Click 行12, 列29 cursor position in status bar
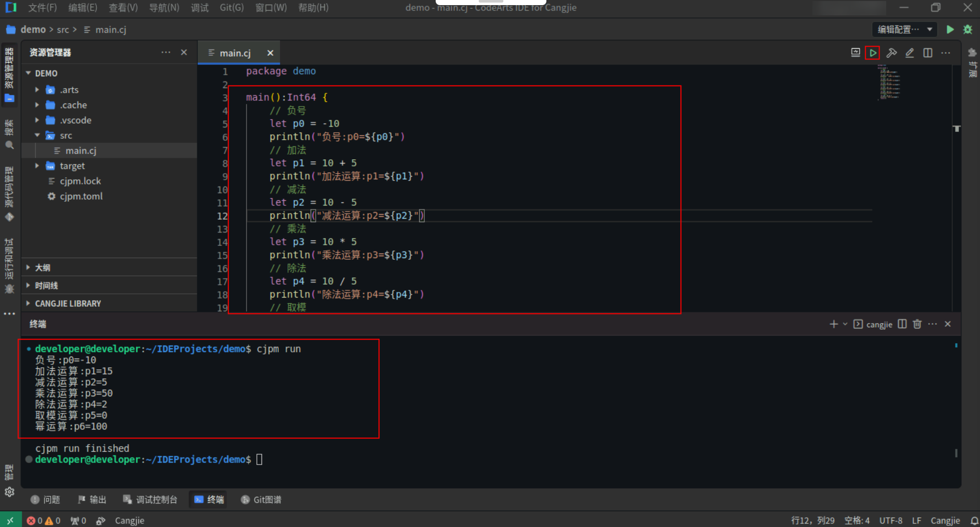Screen dimensions: 980x527 [812, 520]
